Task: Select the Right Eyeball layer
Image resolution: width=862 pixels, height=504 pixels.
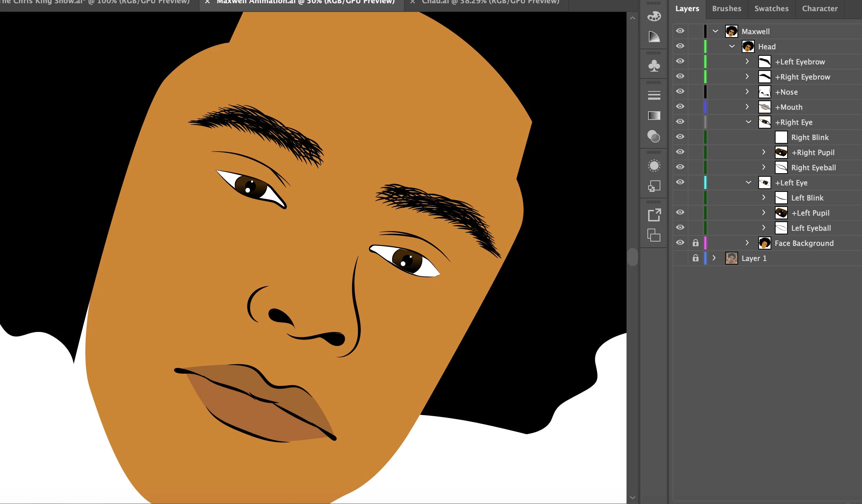Action: (813, 168)
